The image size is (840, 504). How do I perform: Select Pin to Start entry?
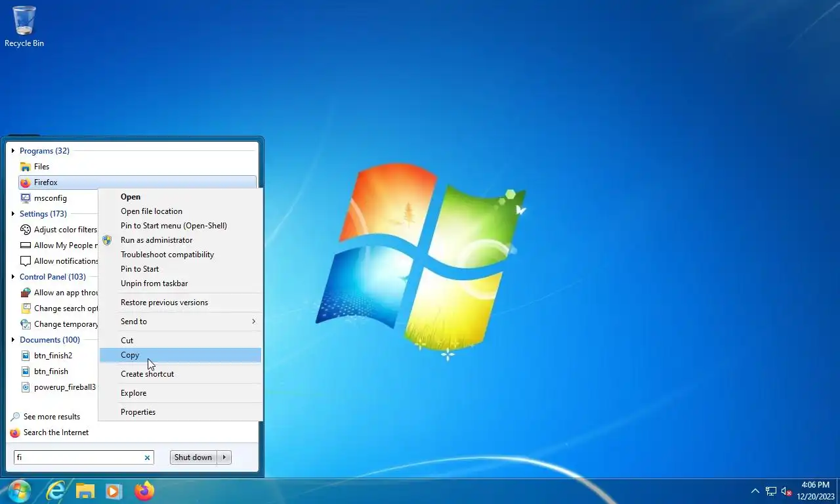point(180,269)
